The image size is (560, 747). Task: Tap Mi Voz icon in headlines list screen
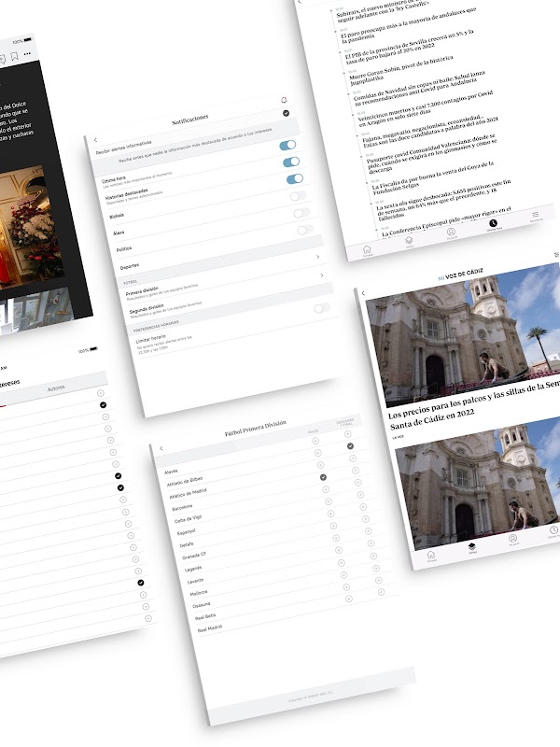click(409, 242)
